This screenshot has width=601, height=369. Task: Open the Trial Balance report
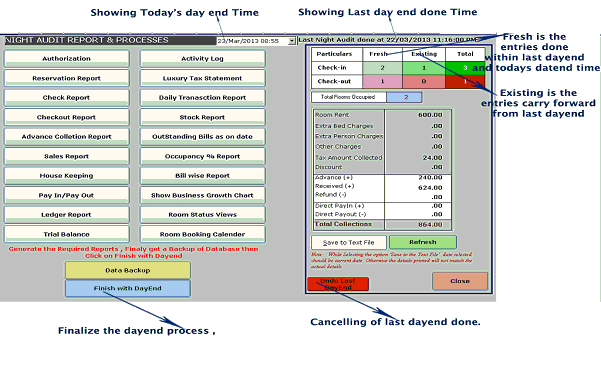tap(67, 235)
